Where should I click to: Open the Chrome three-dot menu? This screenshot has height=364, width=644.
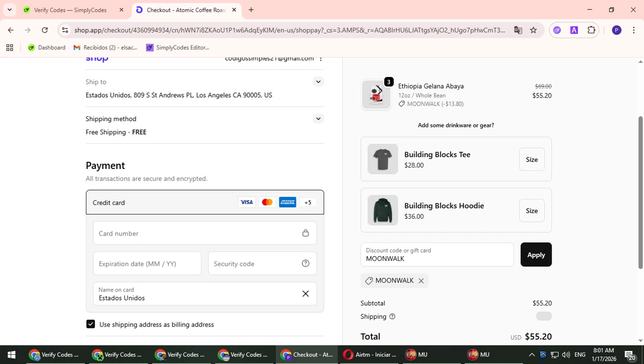click(x=634, y=30)
